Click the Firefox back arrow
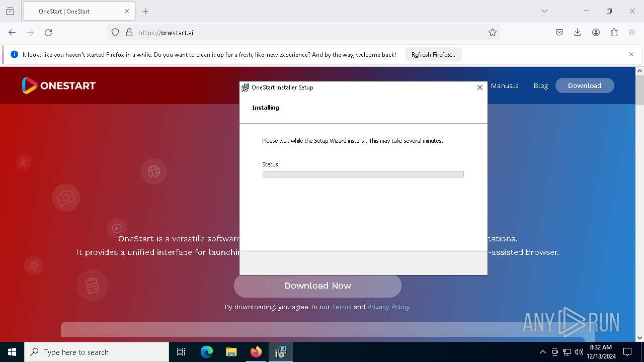This screenshot has width=644, height=362. click(12, 32)
